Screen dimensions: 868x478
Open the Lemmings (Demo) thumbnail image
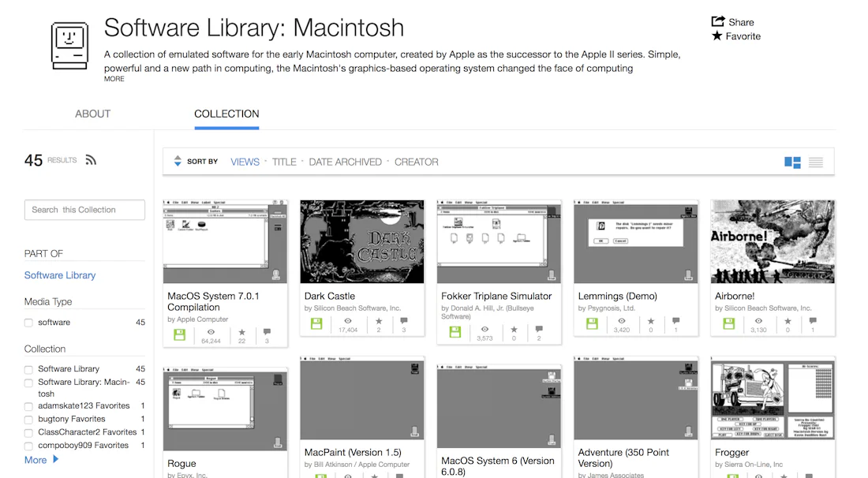pyautogui.click(x=635, y=242)
